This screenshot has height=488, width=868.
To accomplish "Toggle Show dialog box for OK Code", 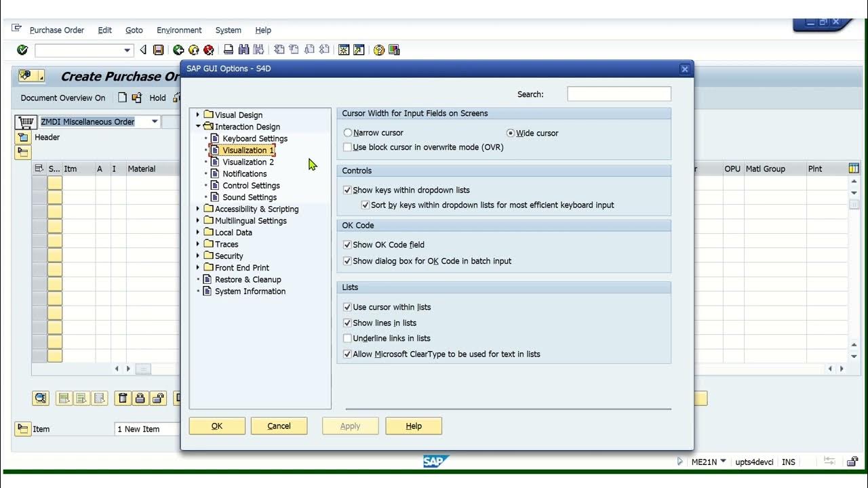I will [x=348, y=261].
